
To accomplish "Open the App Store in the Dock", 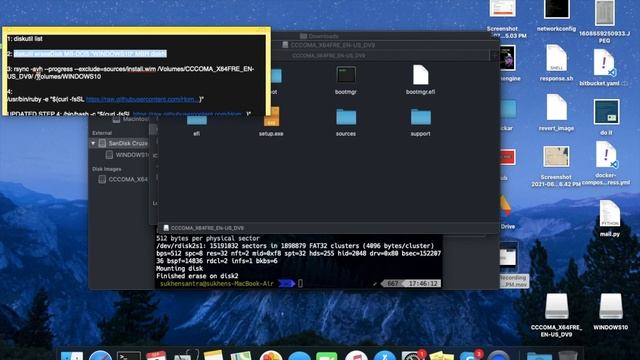I will point(384,355).
